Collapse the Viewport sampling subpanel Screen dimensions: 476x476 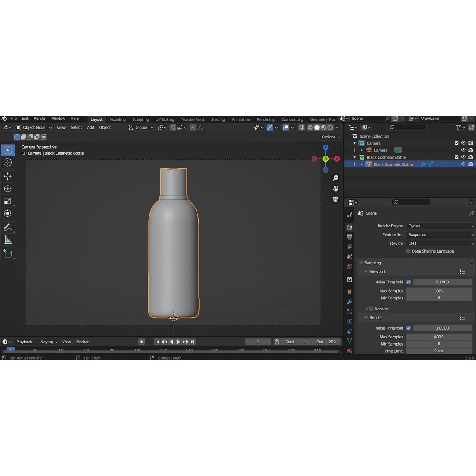tap(366, 271)
